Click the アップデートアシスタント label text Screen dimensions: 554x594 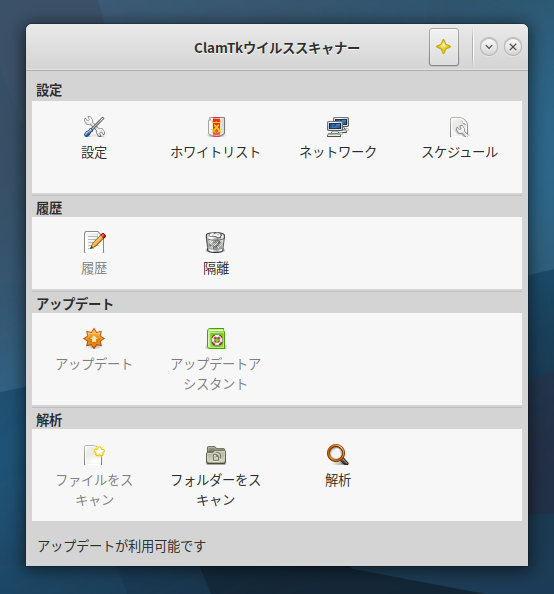point(216,374)
